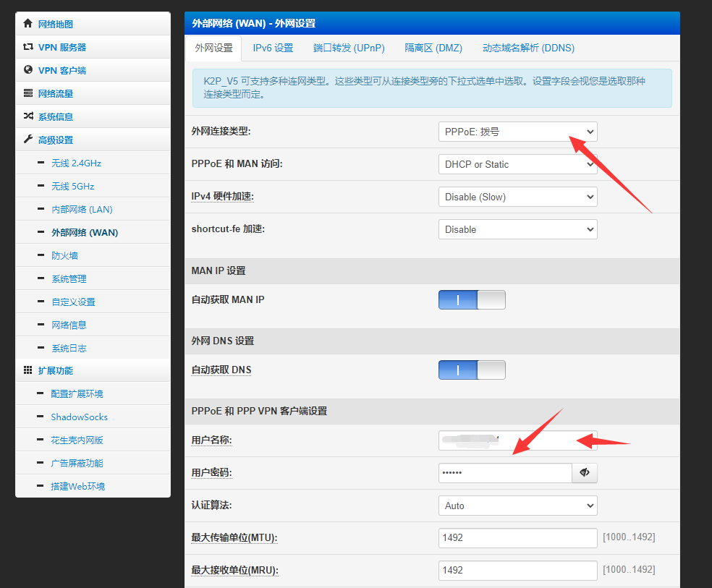Open the ShadowSocks sidebar link
The height and width of the screenshot is (588, 712).
pos(79,417)
